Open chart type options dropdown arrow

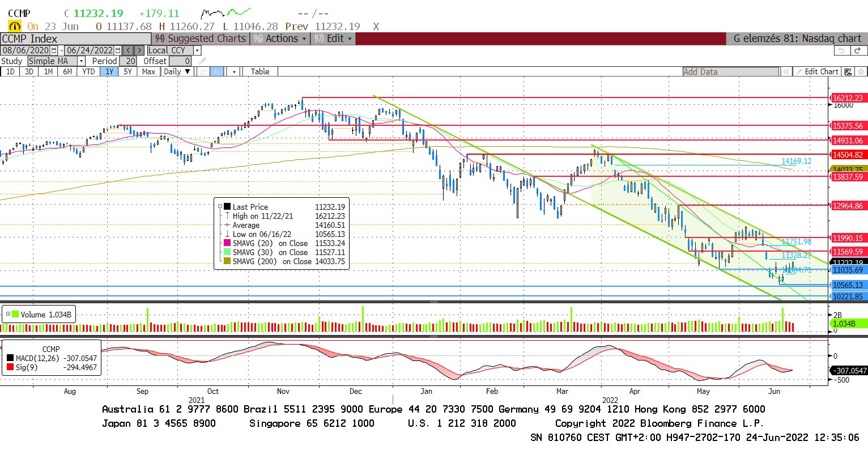coord(234,71)
